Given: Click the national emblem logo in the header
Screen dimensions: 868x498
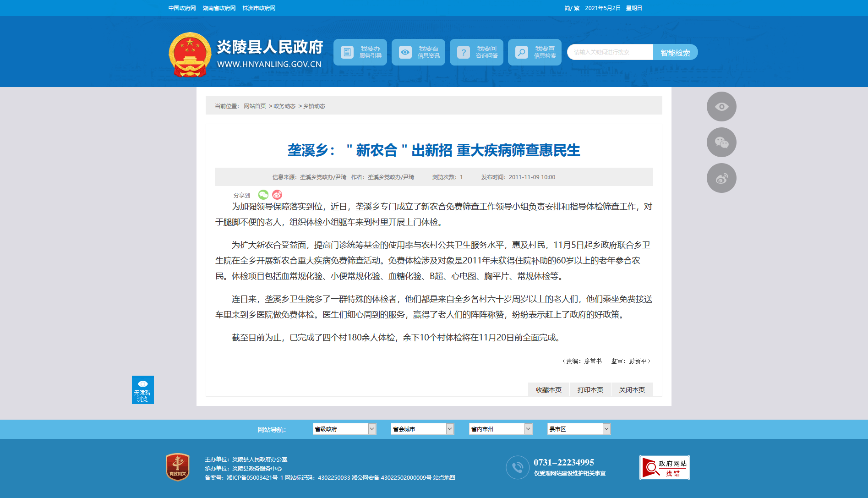Looking at the screenshot, I should (190, 55).
